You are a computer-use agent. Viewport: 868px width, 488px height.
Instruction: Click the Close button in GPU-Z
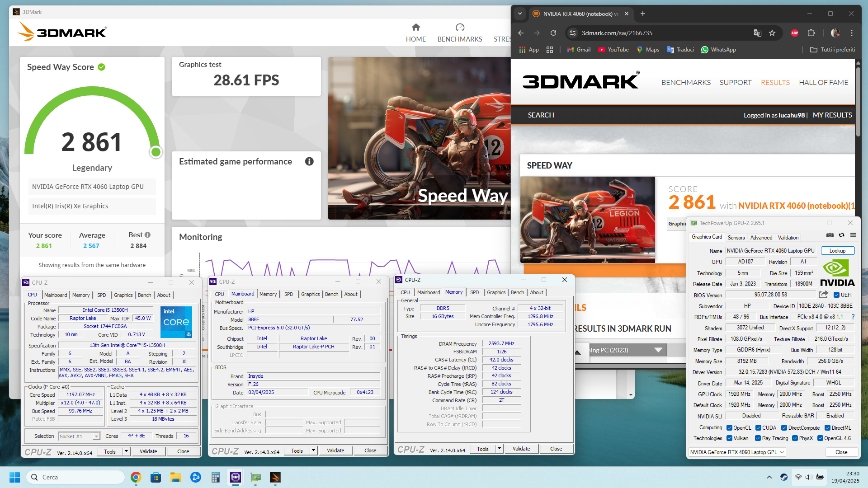841,452
